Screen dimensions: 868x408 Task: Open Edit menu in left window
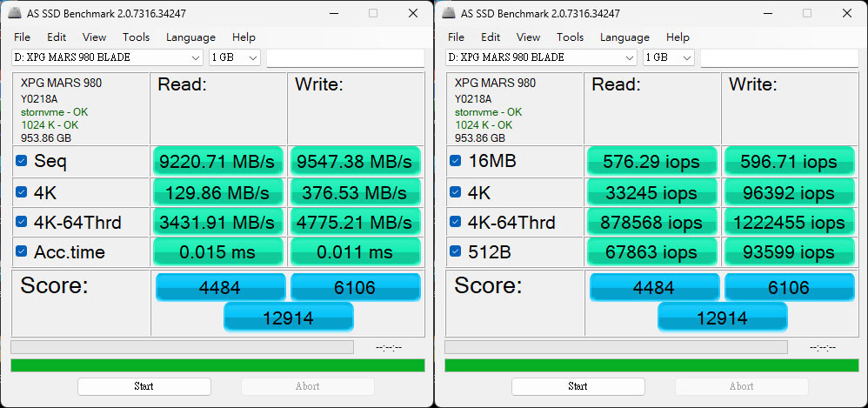click(57, 37)
